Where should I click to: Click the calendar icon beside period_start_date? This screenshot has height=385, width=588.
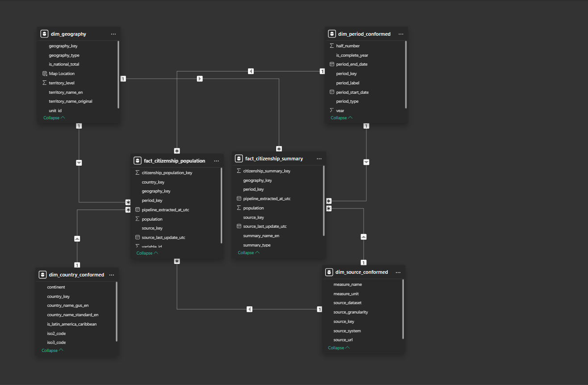tap(332, 92)
